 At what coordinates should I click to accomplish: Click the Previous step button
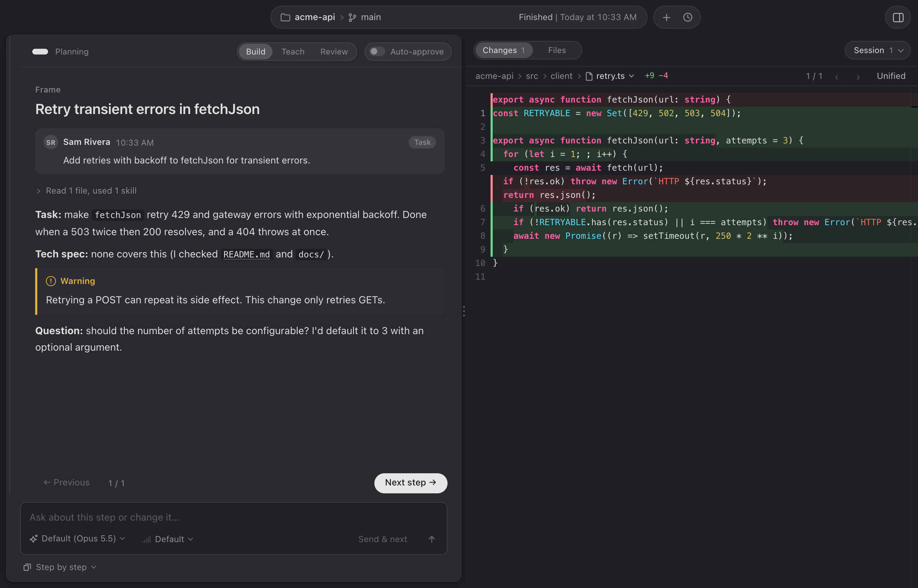[66, 483]
